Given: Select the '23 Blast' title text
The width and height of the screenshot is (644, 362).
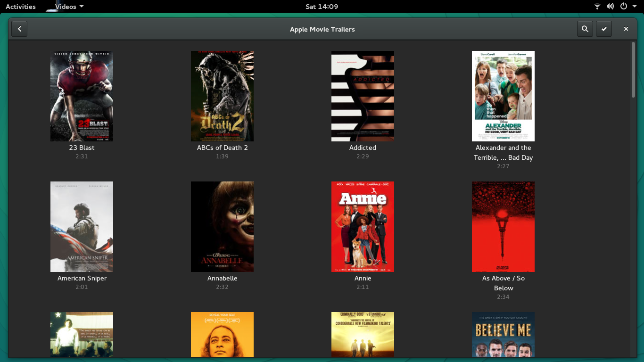Looking at the screenshot, I should (82, 148).
